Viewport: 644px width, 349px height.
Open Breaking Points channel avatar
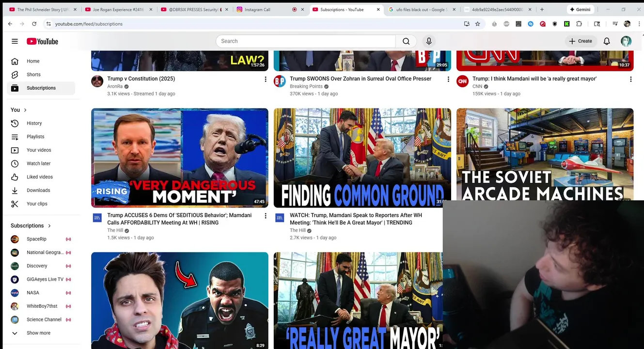tap(280, 81)
